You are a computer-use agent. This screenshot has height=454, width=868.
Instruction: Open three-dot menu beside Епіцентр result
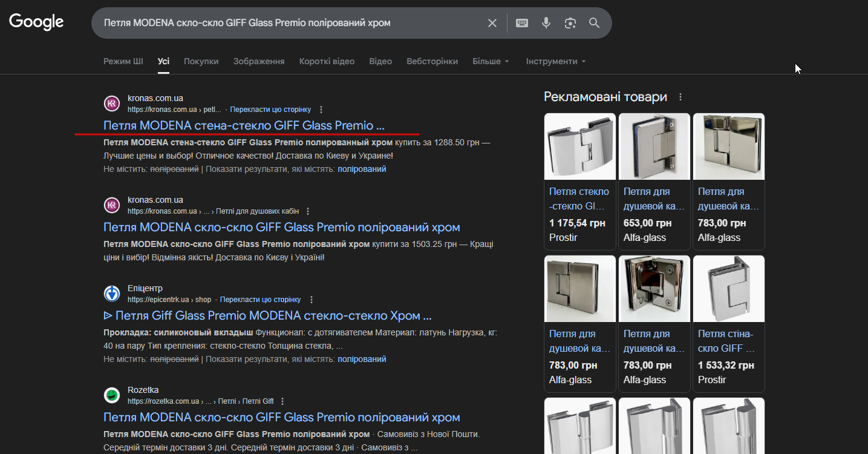[312, 300]
